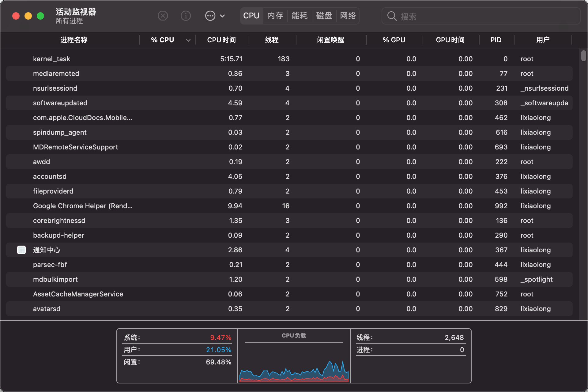Sort by the PID column header
The image size is (588, 392).
pos(496,40)
